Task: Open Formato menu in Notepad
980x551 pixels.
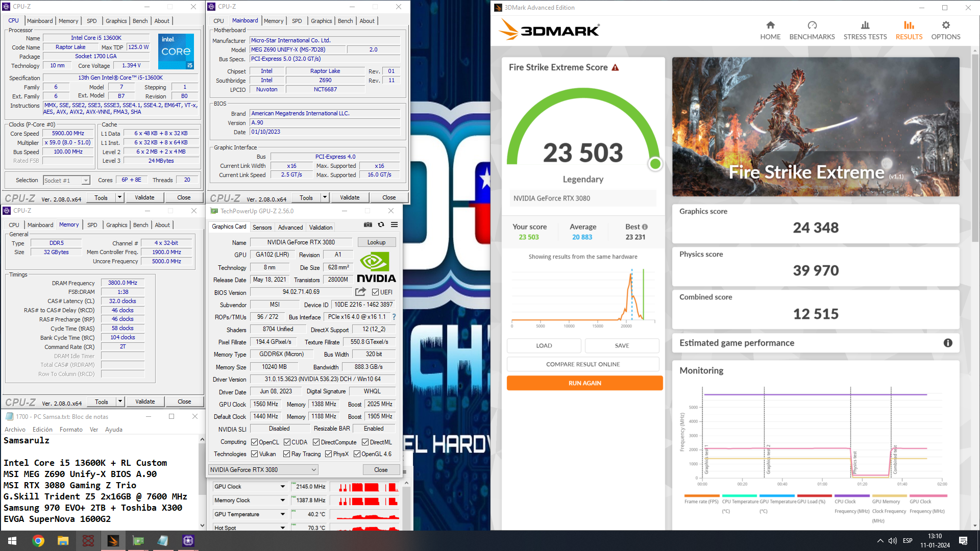Action: [71, 430]
